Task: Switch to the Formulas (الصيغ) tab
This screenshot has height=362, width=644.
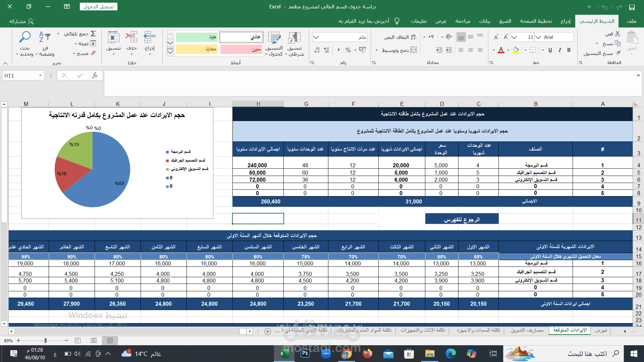Action: pos(505,21)
